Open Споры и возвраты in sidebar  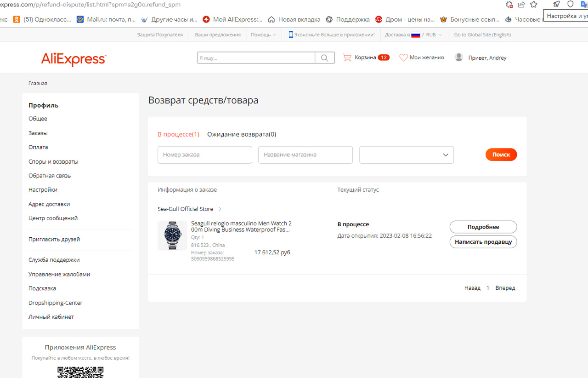[53, 161]
